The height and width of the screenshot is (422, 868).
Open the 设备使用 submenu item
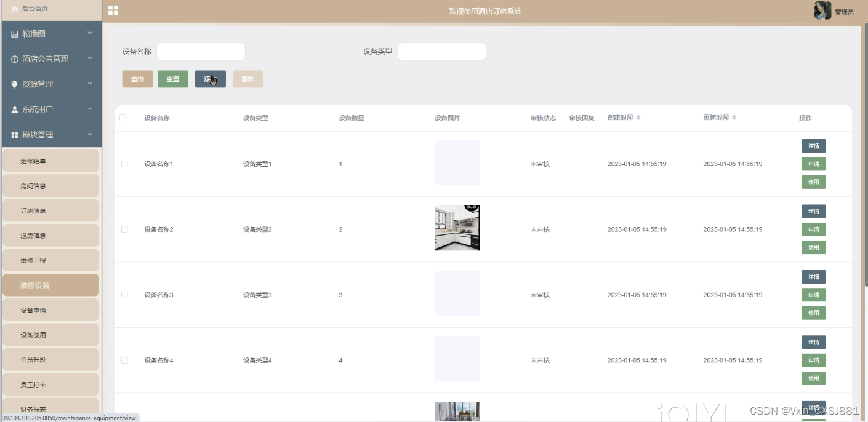coord(50,335)
